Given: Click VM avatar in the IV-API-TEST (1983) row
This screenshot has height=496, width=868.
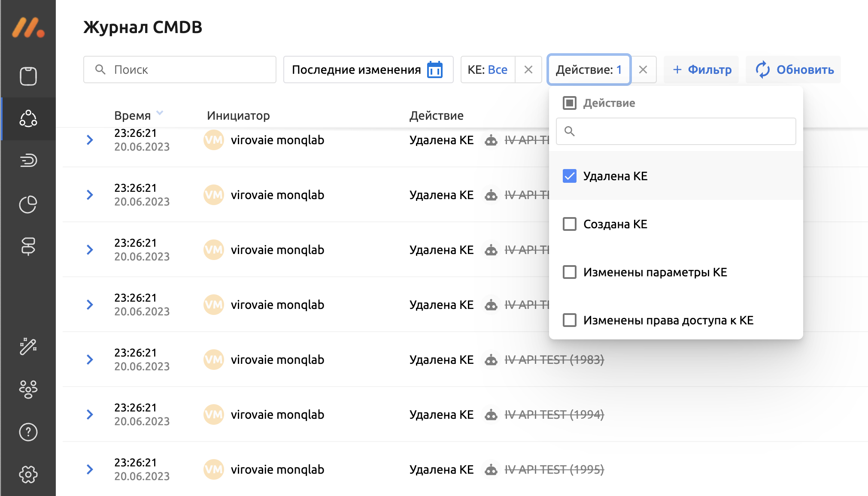Looking at the screenshot, I should (x=214, y=360).
